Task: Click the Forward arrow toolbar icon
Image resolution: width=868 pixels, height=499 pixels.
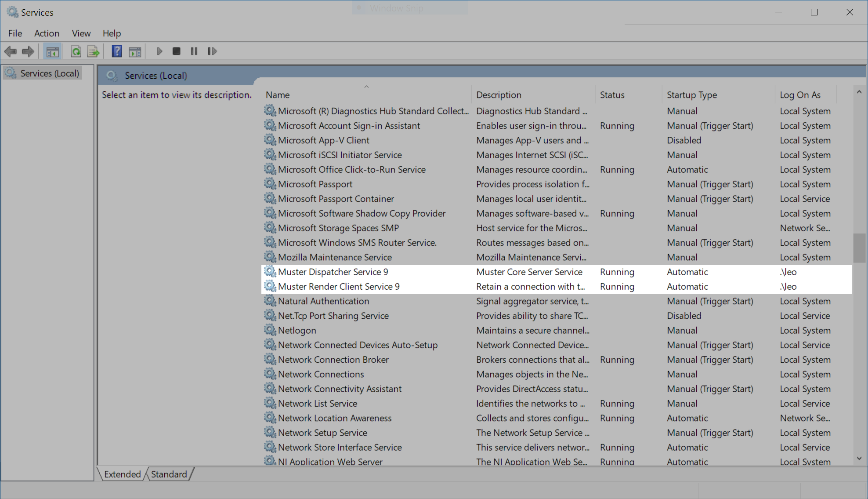Action: 28,51
